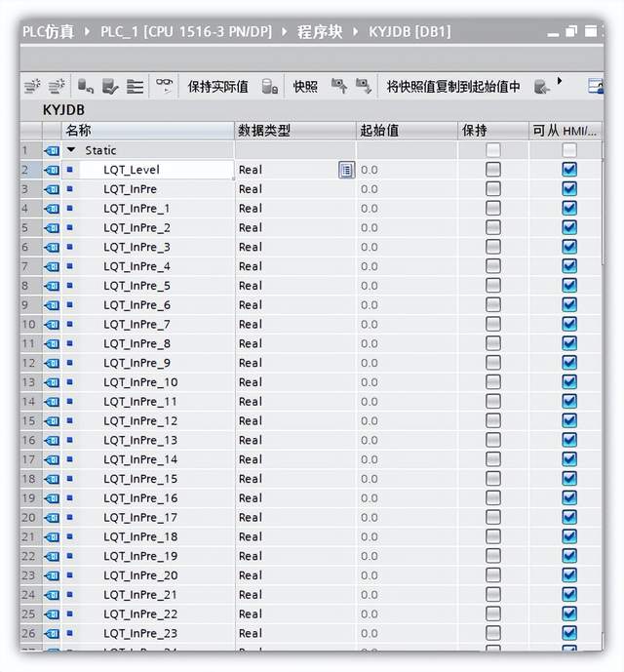Open data type picker for LQT_Level
624x672 pixels.
coord(346,170)
